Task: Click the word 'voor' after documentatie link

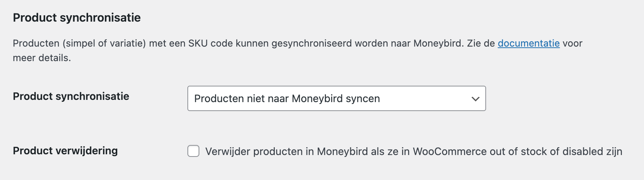Action: pos(572,44)
